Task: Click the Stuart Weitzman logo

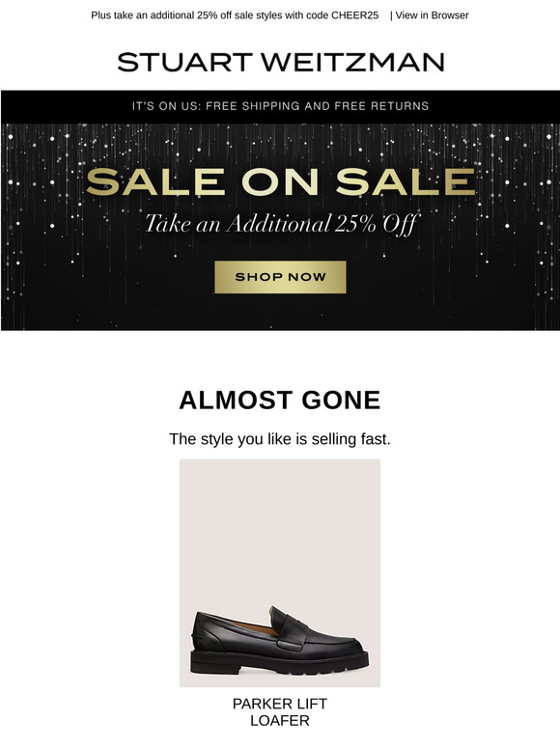Action: click(281, 63)
